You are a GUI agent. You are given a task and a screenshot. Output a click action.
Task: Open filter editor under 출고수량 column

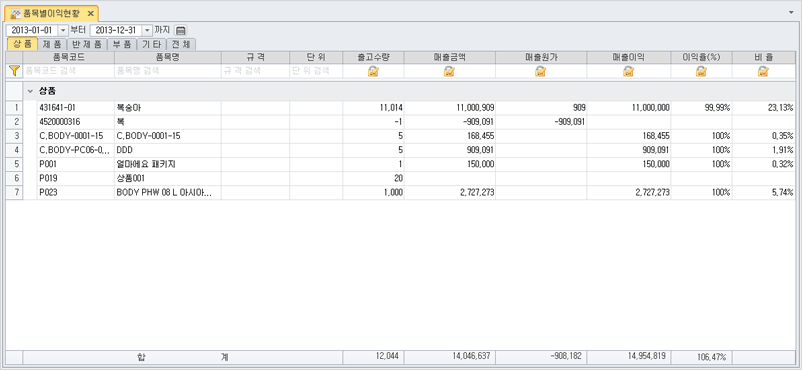click(x=373, y=71)
